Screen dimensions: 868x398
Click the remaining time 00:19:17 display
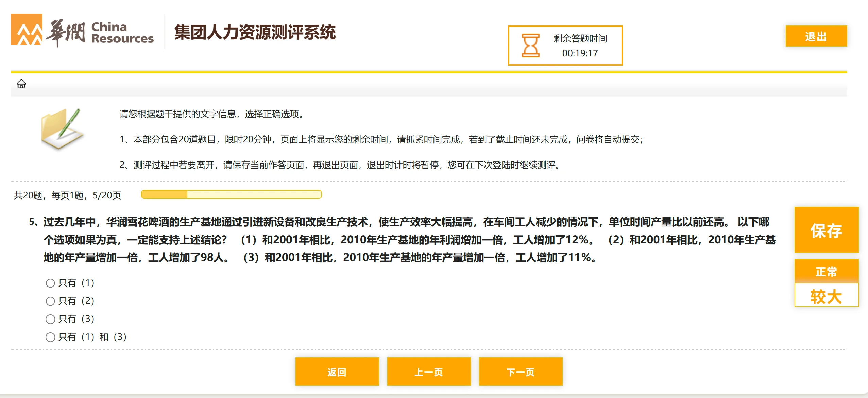tap(580, 53)
